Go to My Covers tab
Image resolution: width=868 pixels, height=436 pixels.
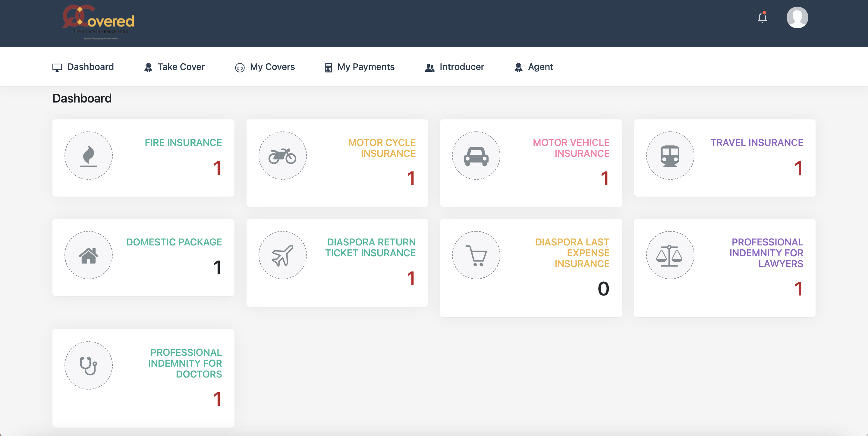[265, 67]
